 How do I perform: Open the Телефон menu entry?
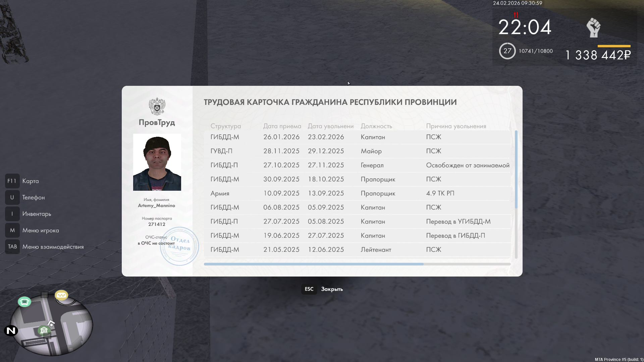pos(33,197)
